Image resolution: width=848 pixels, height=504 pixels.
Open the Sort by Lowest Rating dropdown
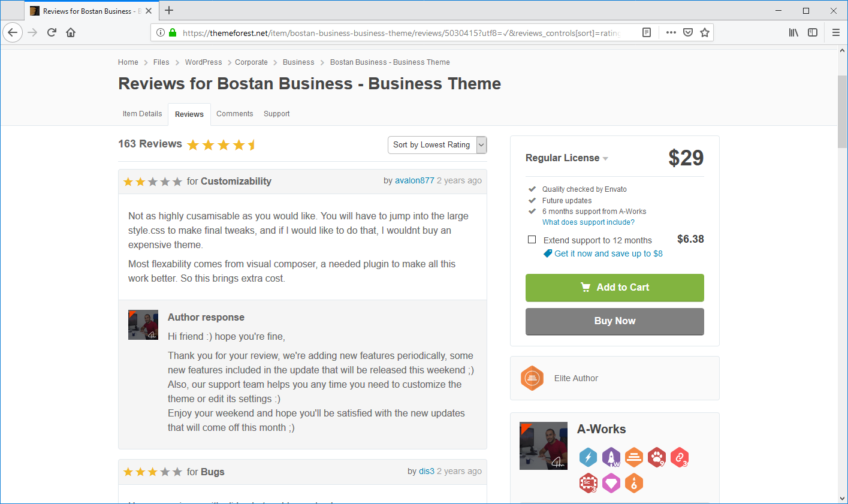tap(437, 145)
